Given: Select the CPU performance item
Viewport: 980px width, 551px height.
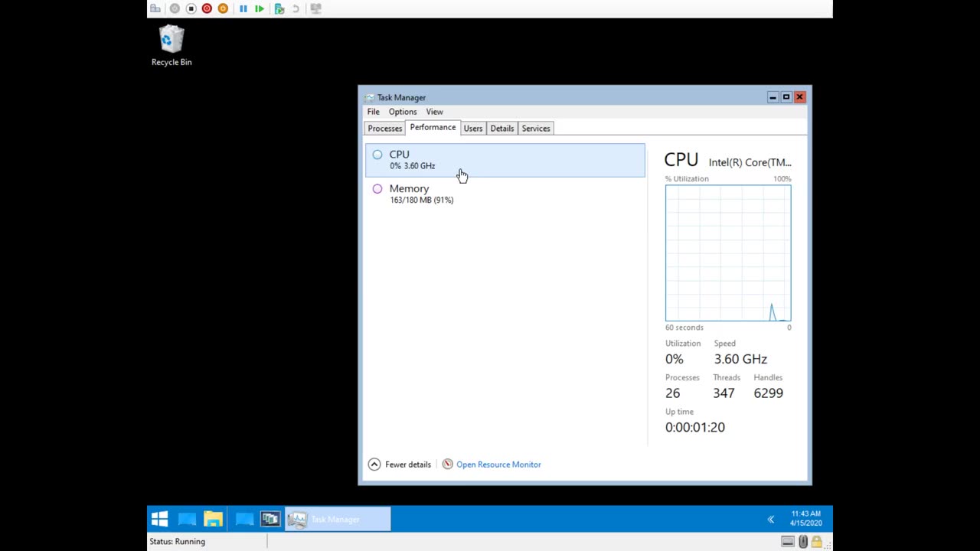Looking at the screenshot, I should [505, 160].
